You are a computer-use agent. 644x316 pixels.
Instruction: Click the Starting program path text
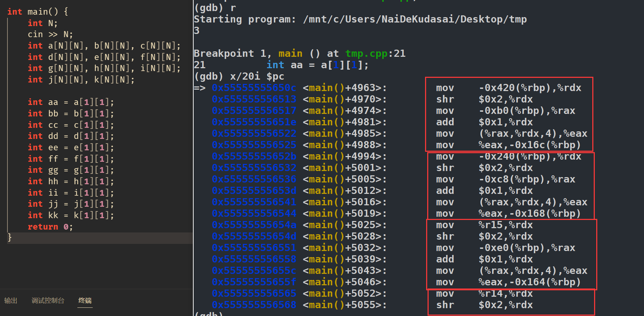(x=415, y=19)
